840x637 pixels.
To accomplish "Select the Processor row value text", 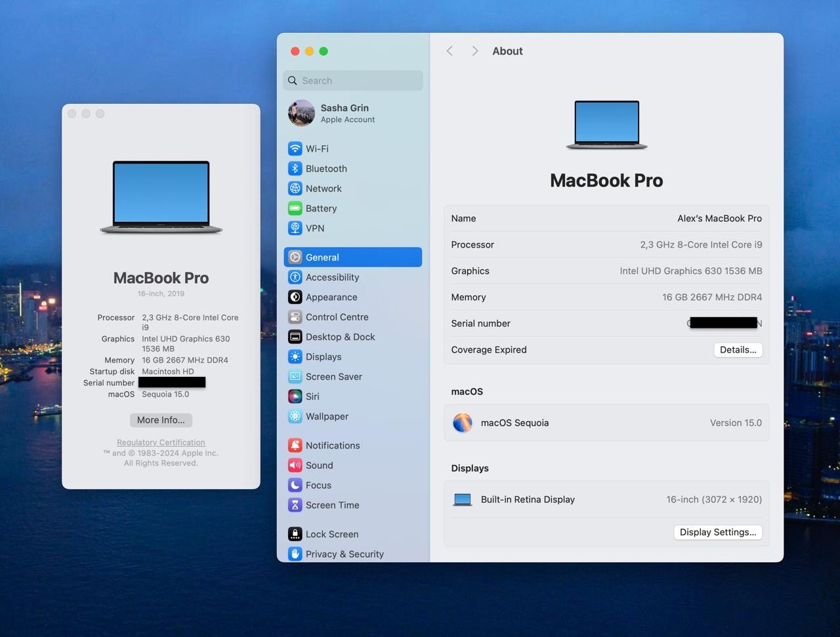I will [x=701, y=245].
